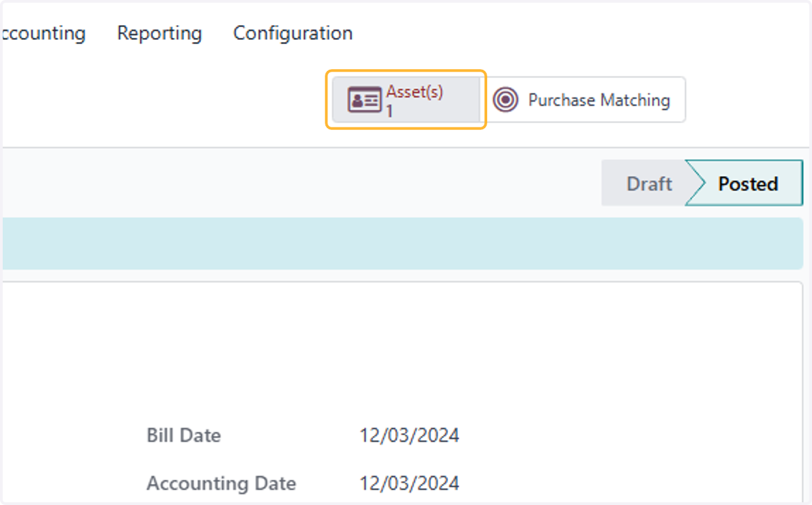Click the asset count number 1
Screen dimensions: 812x505
pyautogui.click(x=390, y=111)
